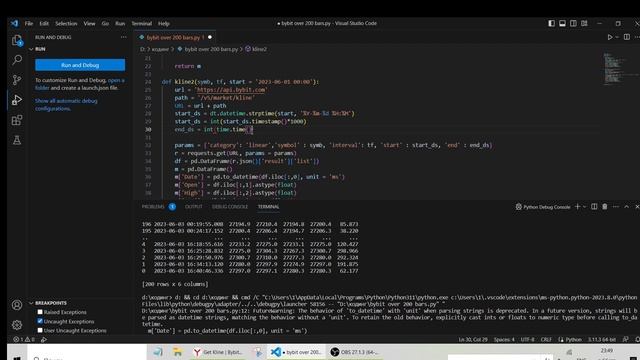This screenshot has height=360, width=640.
Task: Open the Source Control view
Action: coord(17,80)
